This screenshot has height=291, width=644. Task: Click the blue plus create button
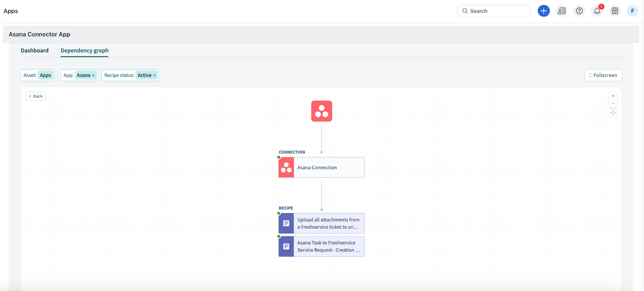543,11
